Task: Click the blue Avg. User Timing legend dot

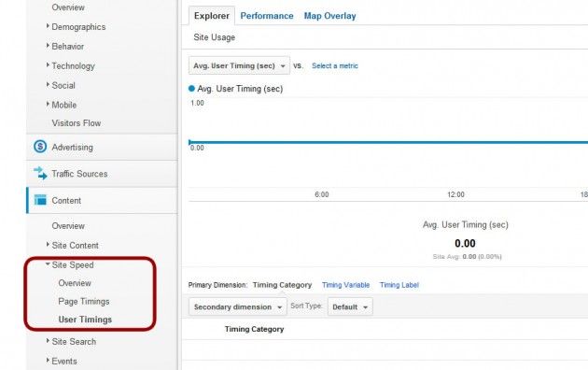Action: point(191,89)
